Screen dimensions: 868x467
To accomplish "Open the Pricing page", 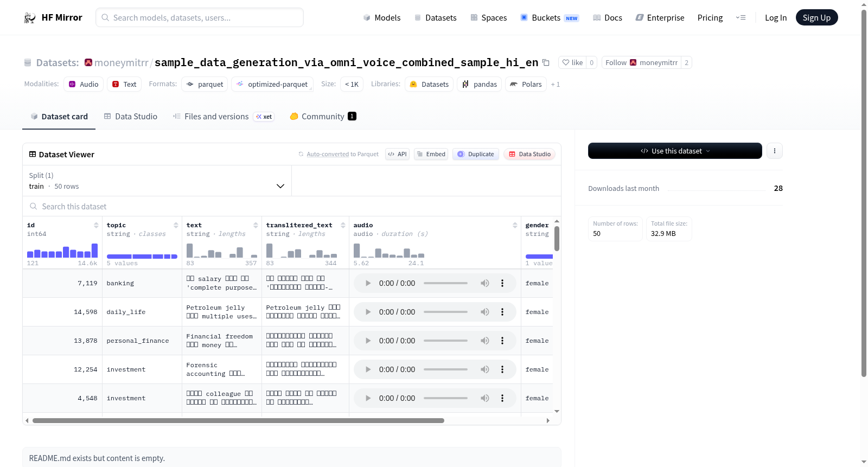I will 710,18.
